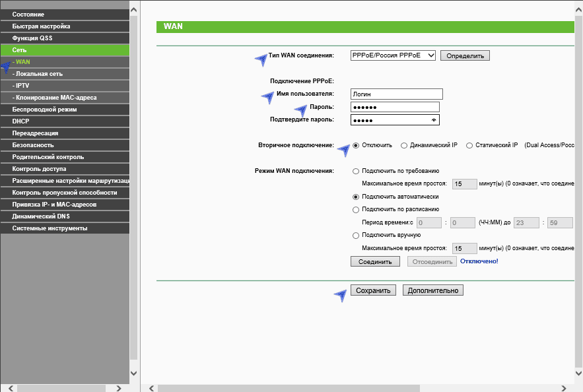Show password with eye icon in confirm field
Viewport: 583px width, 392px height.
434,120
